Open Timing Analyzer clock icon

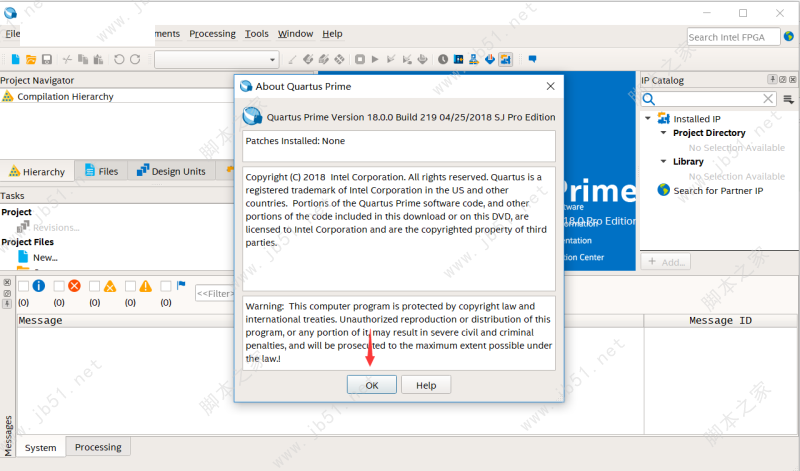443,60
